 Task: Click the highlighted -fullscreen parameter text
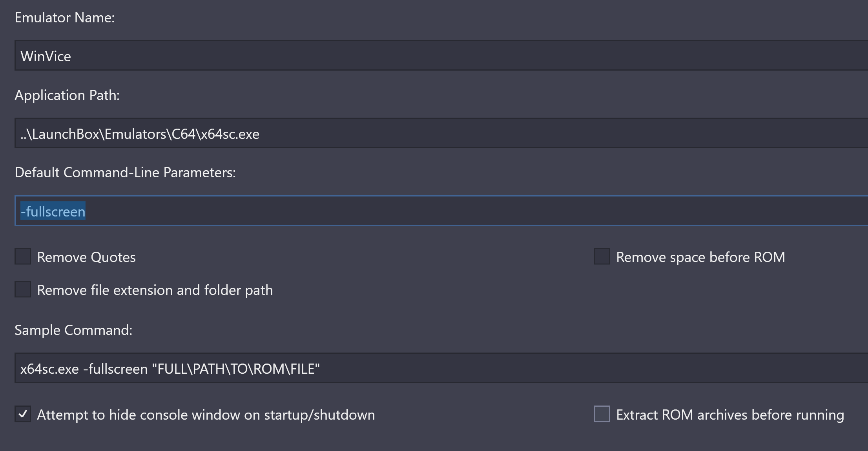(x=53, y=211)
